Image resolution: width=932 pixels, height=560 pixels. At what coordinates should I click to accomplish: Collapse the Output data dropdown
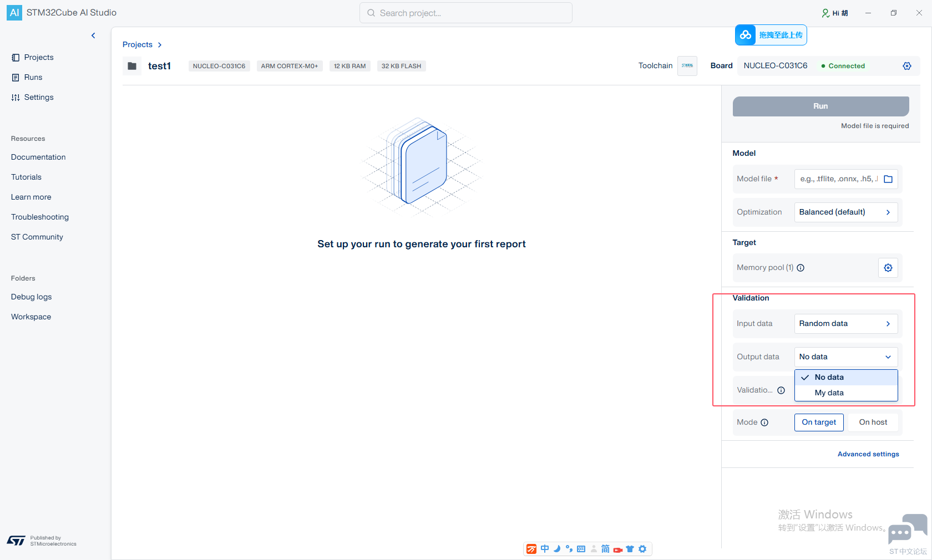tap(846, 357)
